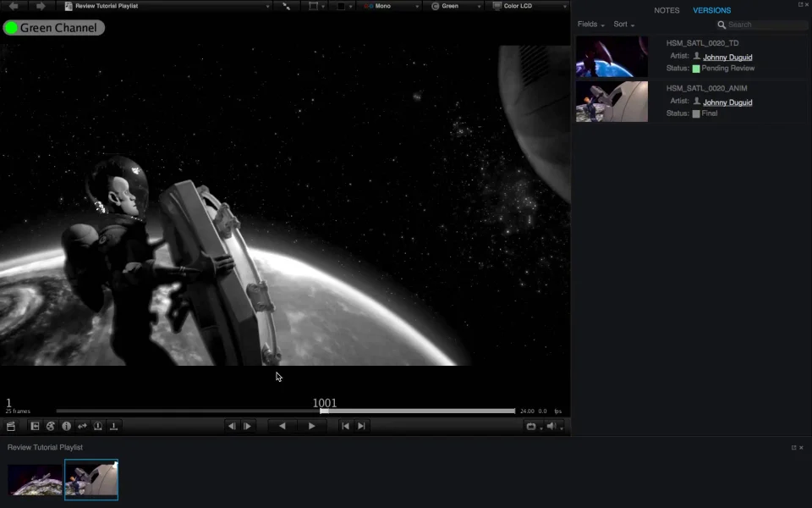Select the highlighted second playlist thumbnail
This screenshot has height=508, width=812.
click(91, 479)
